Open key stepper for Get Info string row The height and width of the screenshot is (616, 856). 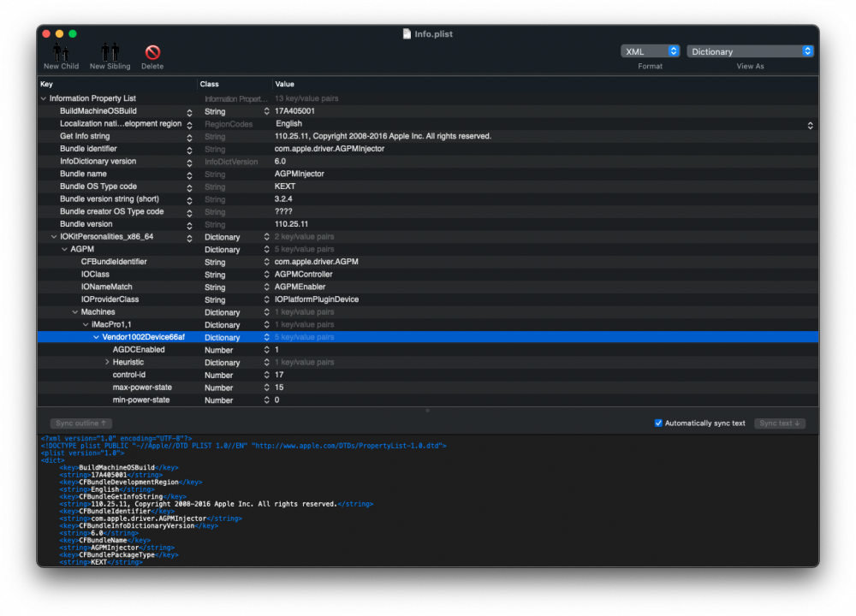click(189, 138)
